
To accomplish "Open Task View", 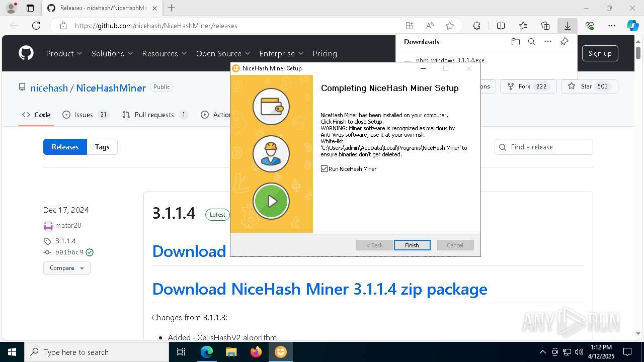I will coord(181,352).
